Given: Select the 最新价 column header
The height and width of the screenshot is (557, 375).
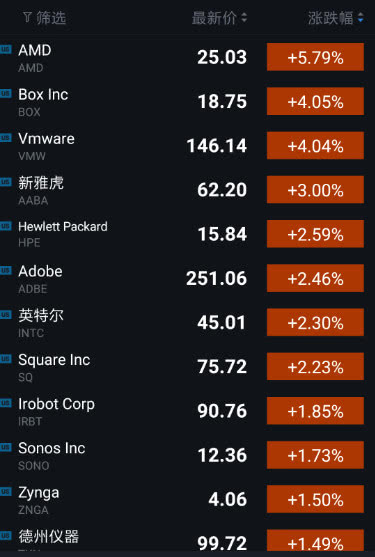Looking at the screenshot, I should (214, 18).
